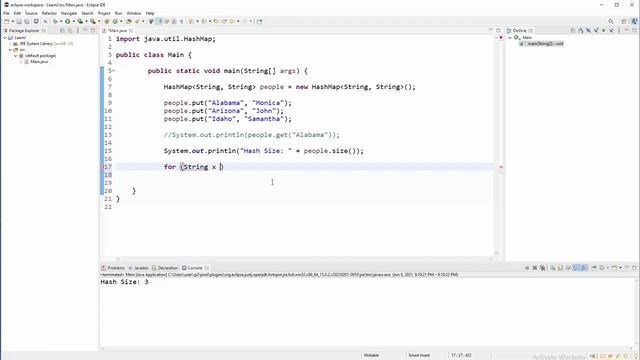The width and height of the screenshot is (640, 360).
Task: Toggle Word Wrap in Console
Action: 569,268
